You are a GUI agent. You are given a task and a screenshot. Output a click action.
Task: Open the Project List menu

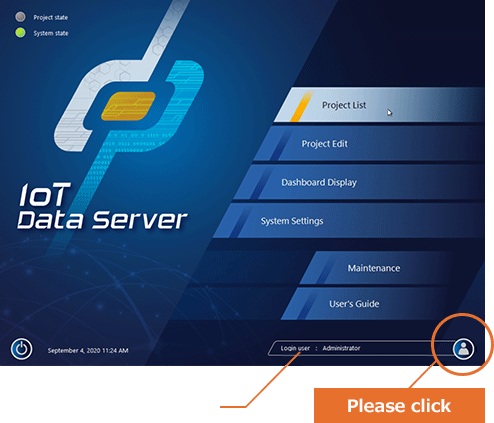pyautogui.click(x=379, y=105)
